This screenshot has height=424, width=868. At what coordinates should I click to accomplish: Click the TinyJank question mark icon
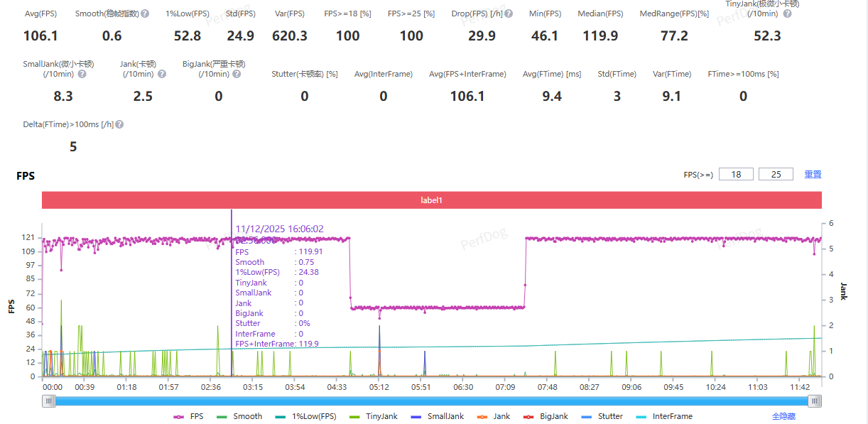tap(787, 13)
